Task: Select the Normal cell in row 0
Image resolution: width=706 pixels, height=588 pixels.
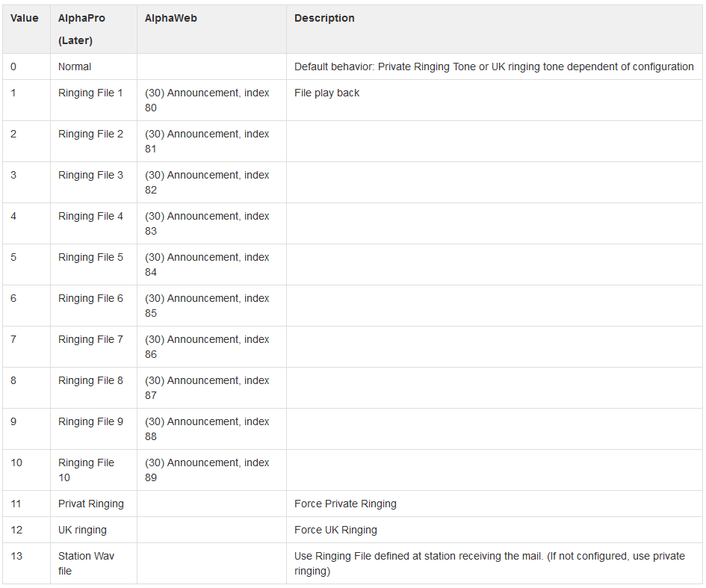Action: click(75, 66)
